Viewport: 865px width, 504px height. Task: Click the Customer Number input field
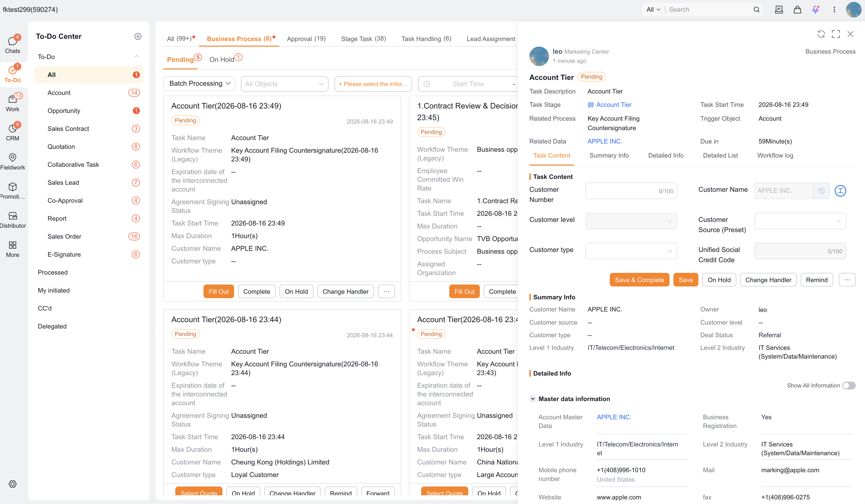(x=631, y=191)
